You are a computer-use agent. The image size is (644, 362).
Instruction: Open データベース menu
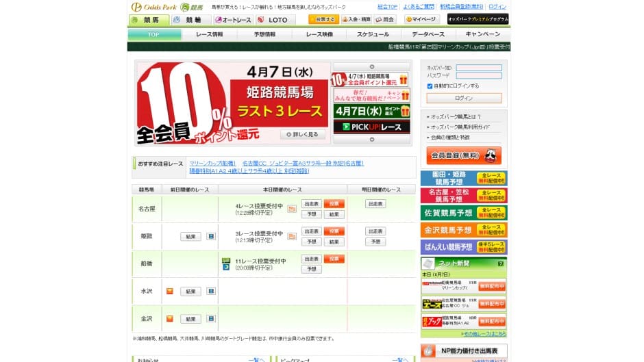tap(428, 34)
